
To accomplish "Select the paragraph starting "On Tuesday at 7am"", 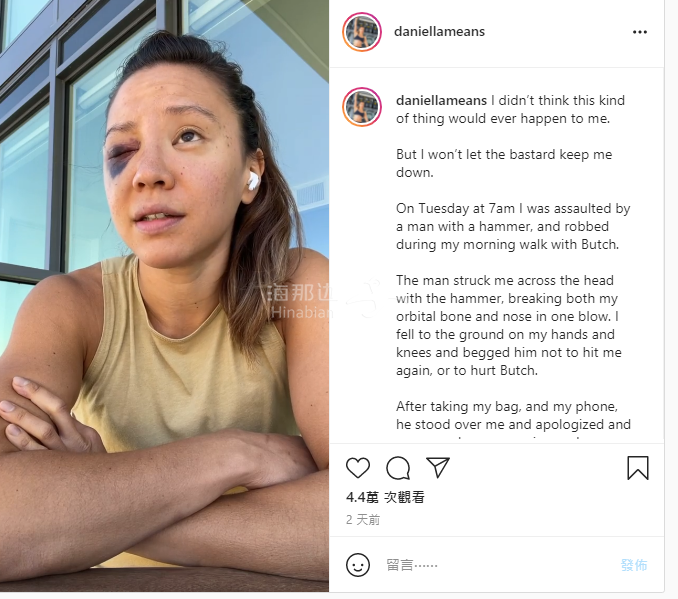I will (x=513, y=226).
